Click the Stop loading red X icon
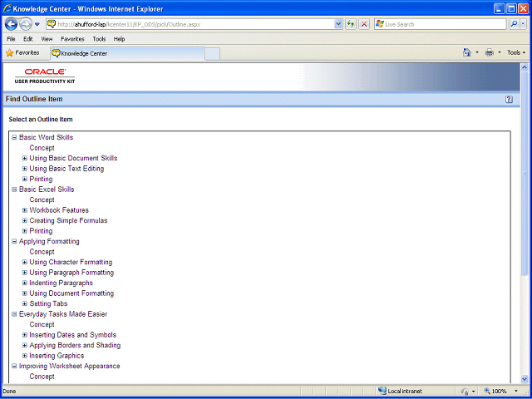532x399 pixels. tap(364, 24)
